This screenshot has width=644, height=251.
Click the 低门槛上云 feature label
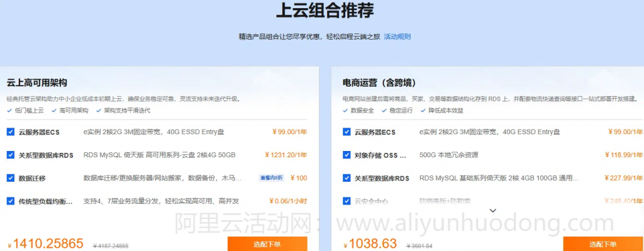coord(29,111)
